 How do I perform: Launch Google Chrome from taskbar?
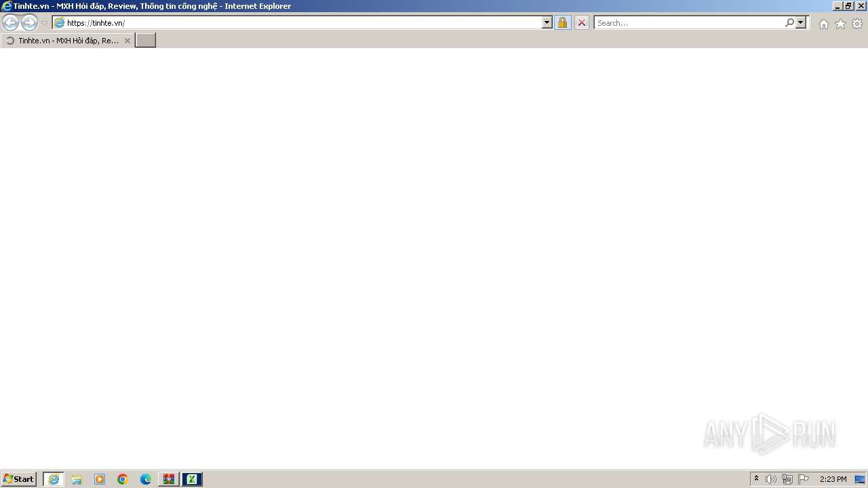(x=123, y=479)
